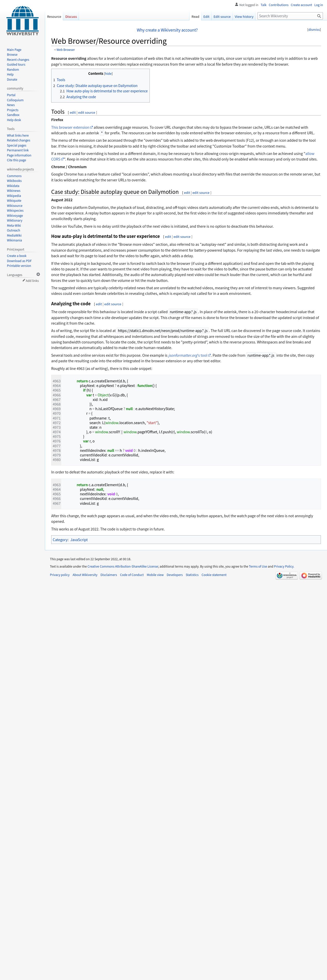Open Mobile view footer link
Image resolution: width=327 pixels, height=980 pixels.
pyautogui.click(x=155, y=575)
